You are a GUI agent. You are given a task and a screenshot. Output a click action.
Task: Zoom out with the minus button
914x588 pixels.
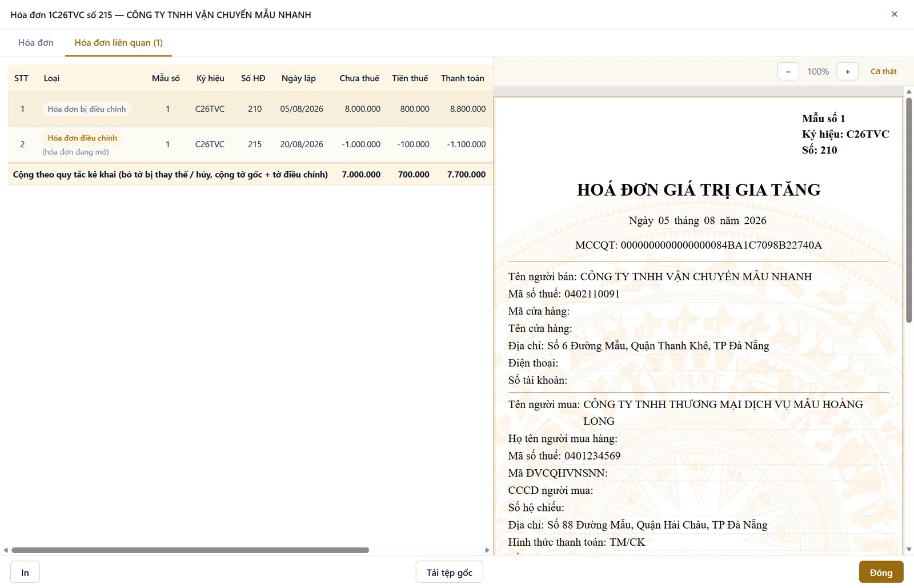pyautogui.click(x=788, y=71)
